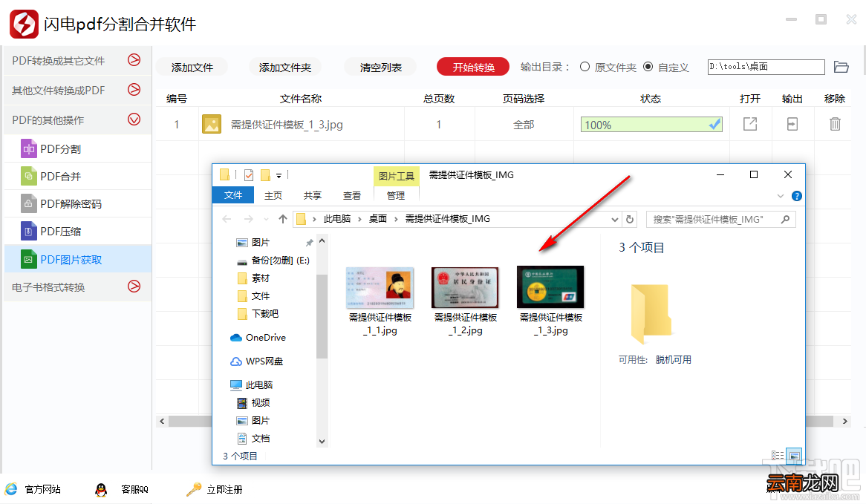Click 添加文件夹 button
This screenshot has width=866, height=504.
(285, 68)
